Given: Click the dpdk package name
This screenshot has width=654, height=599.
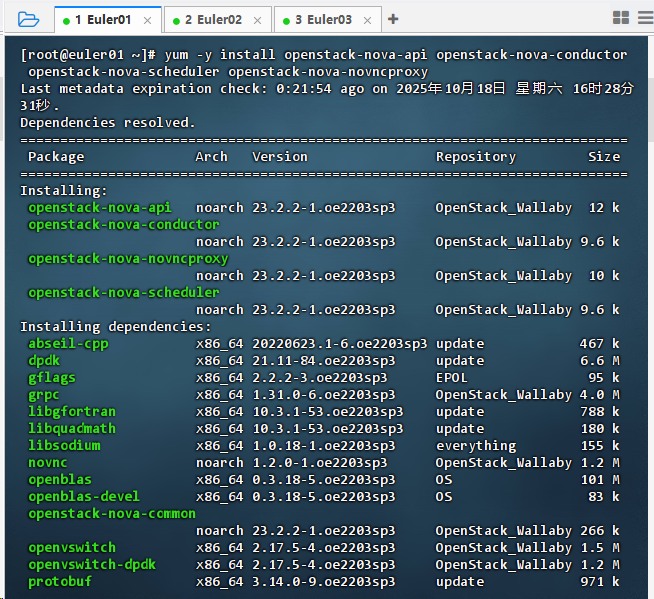Looking at the screenshot, I should tap(44, 361).
